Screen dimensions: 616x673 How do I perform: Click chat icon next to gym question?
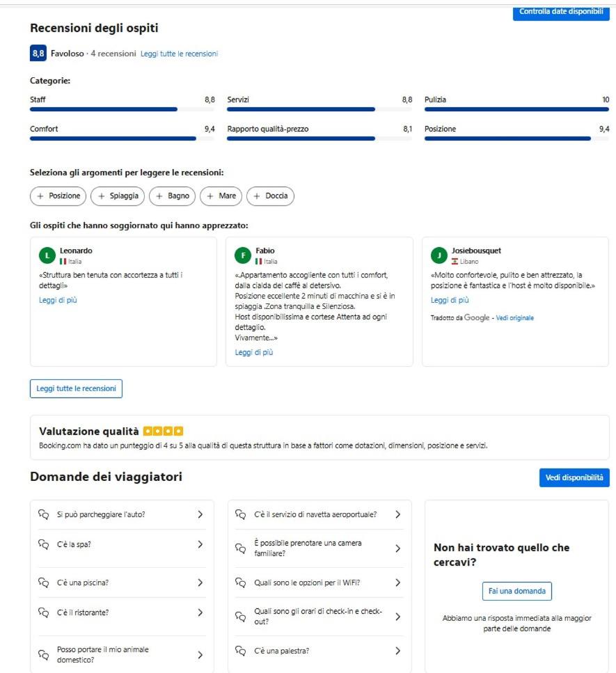pos(240,651)
